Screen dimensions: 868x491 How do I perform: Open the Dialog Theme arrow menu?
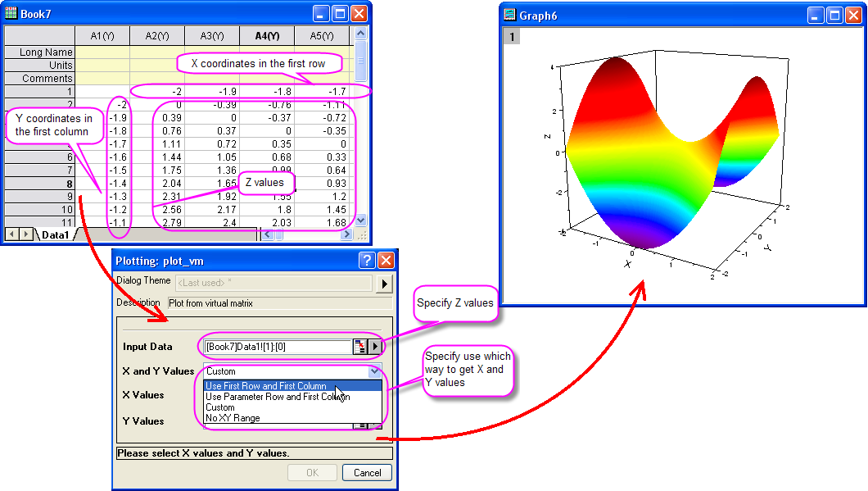point(384,284)
